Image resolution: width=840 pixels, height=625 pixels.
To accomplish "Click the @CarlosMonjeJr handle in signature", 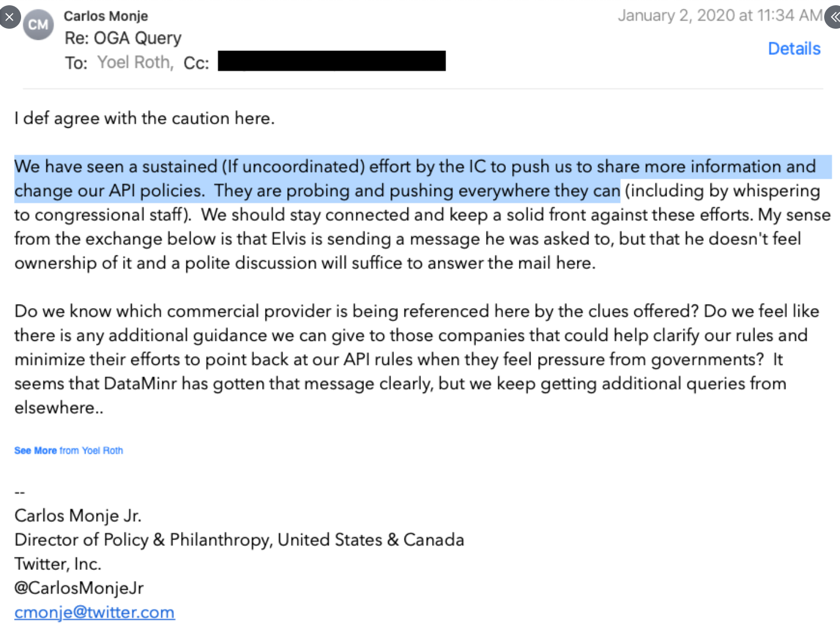I will pos(79,588).
